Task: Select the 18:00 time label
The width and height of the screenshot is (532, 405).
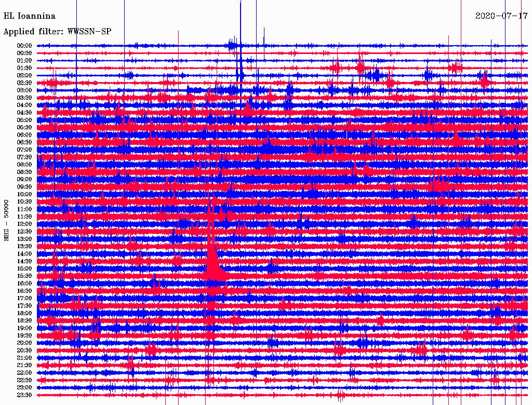Action: click(24, 314)
